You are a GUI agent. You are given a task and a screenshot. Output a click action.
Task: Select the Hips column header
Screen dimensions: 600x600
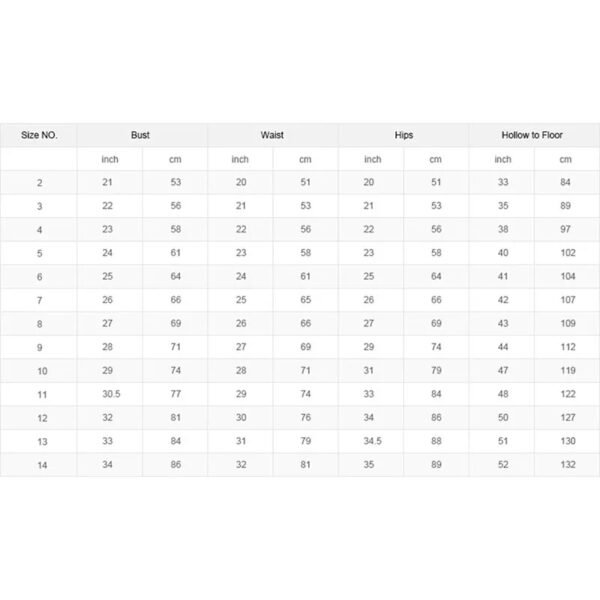pyautogui.click(x=404, y=135)
